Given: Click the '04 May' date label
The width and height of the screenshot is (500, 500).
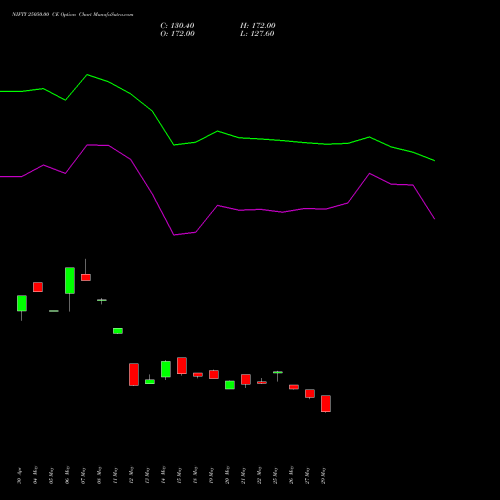Looking at the screenshot, I should [36, 475].
